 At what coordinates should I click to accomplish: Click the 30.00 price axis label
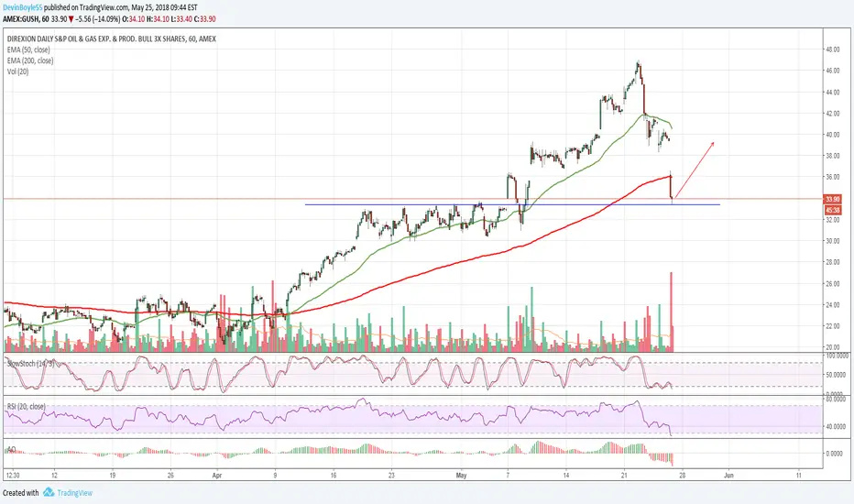tap(832, 241)
